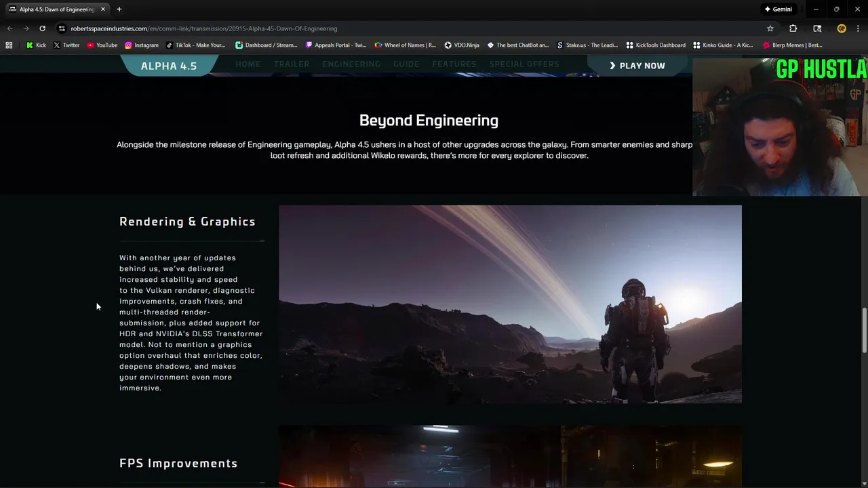868x488 pixels.
Task: Open the Kick bookmark
Action: point(36,45)
